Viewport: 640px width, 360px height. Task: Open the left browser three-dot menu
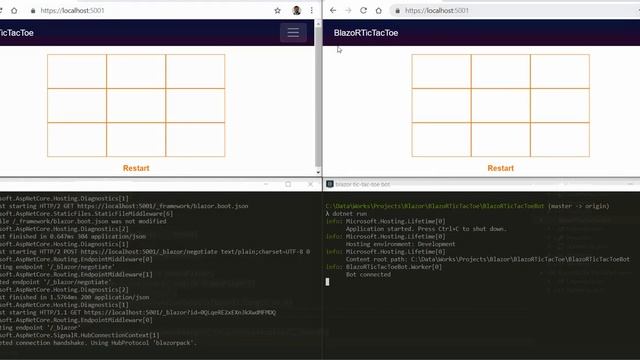click(x=311, y=11)
